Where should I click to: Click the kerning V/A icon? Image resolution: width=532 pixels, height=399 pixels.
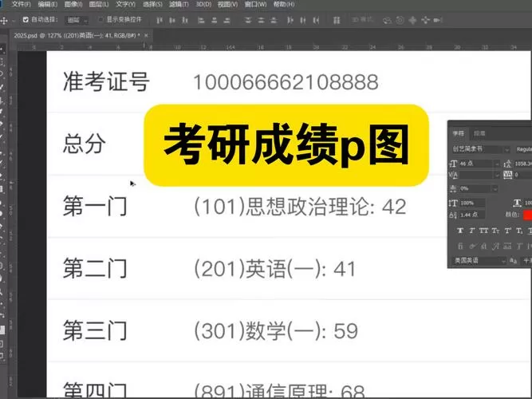(x=453, y=175)
